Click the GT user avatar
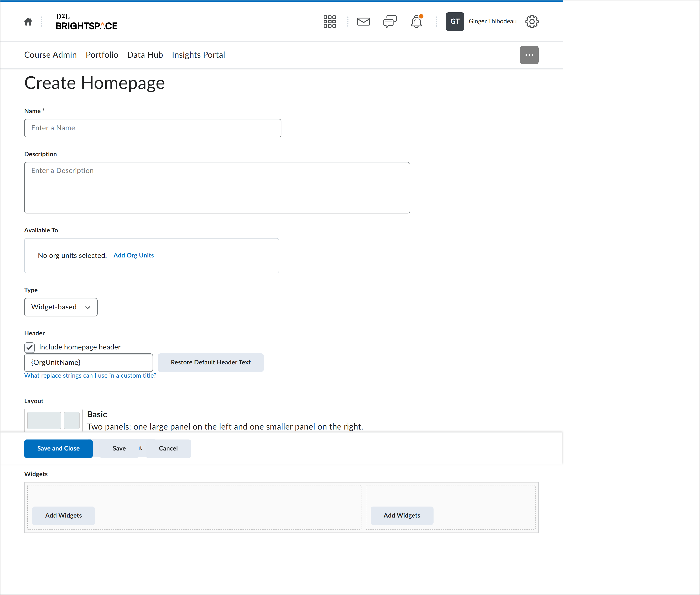Screen dimensions: 700x595 (455, 21)
